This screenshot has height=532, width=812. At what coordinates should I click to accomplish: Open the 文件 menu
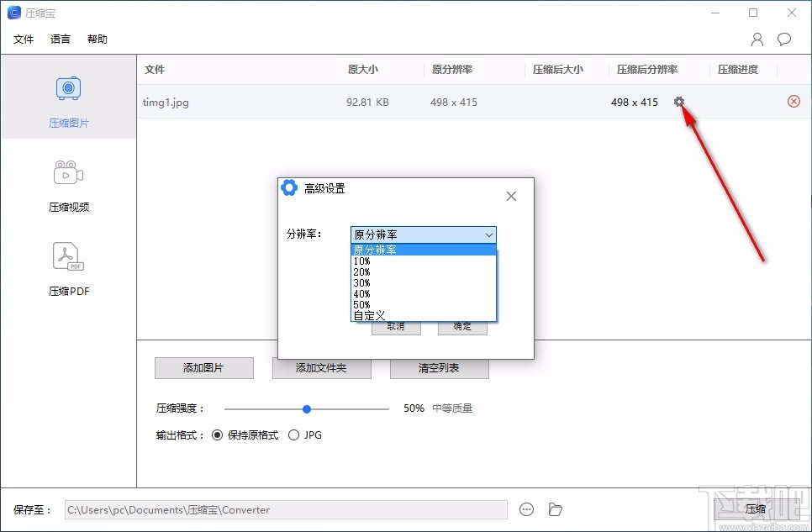[24, 39]
